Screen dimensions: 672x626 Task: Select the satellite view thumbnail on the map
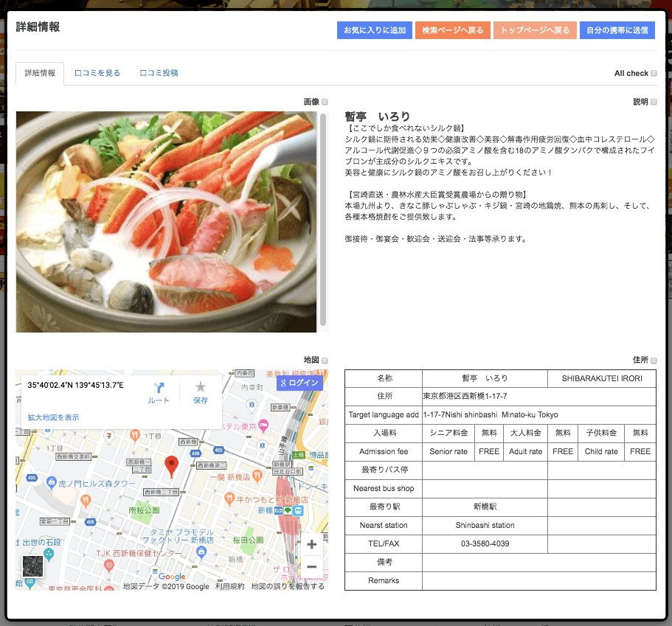click(x=31, y=566)
